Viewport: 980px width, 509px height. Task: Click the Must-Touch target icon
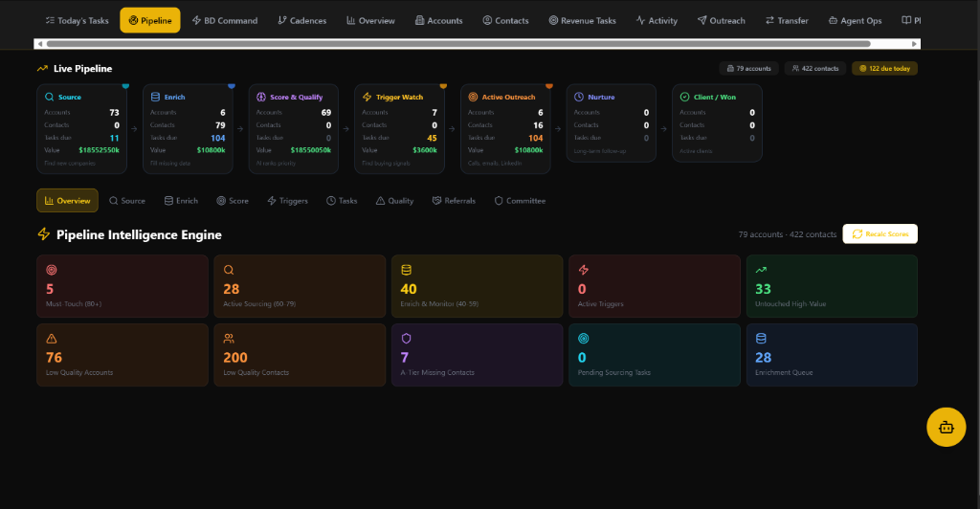52,270
